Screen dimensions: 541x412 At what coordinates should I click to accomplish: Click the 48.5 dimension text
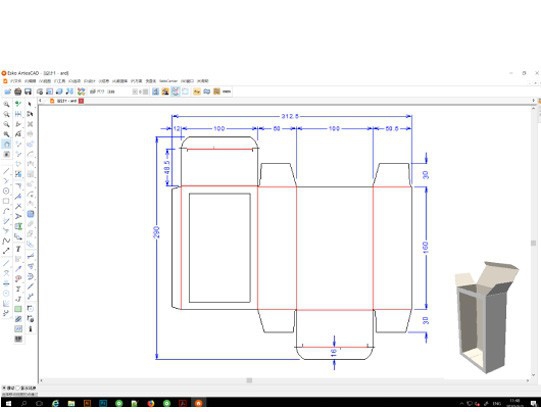167,168
